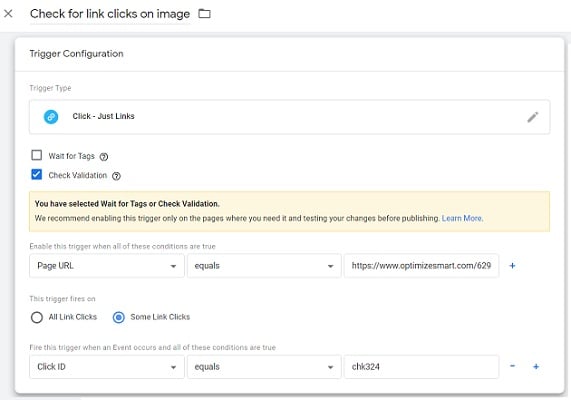Click the optimizesmart.com URL value field
This screenshot has height=400, width=571.
(421, 266)
